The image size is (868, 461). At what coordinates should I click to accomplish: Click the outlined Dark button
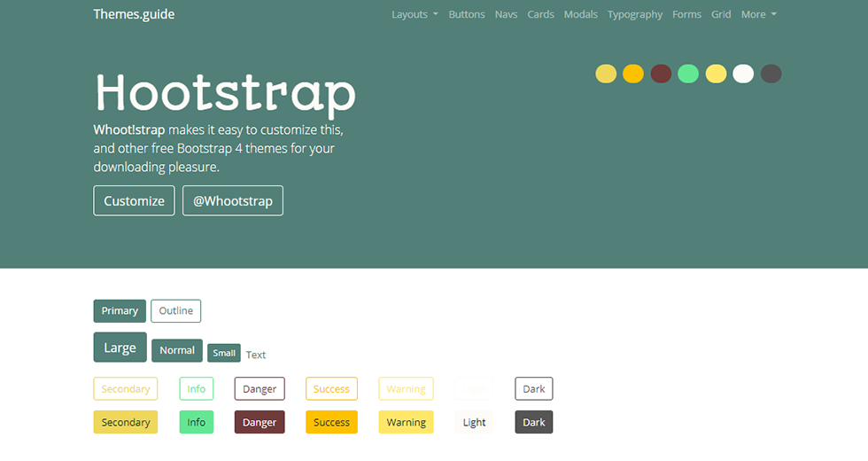(534, 389)
